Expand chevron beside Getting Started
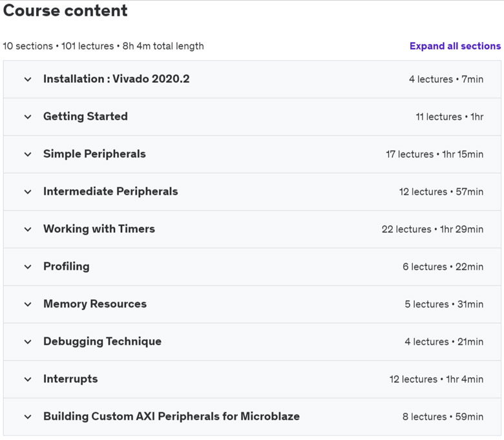Screen dimensions: 504x440 (x=28, y=117)
